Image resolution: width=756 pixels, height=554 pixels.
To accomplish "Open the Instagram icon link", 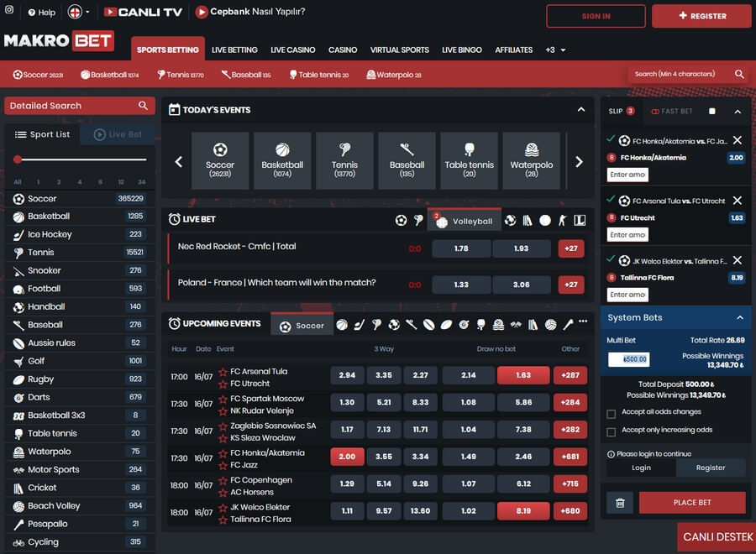I will 9,9.
